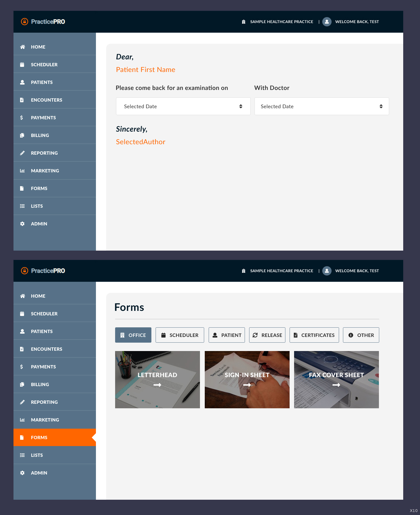
Task: Open Lists via its list icon, letter screen
Action: tap(22, 206)
